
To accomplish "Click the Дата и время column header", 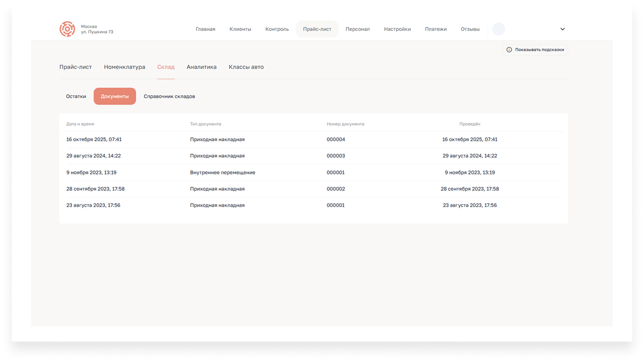I will [80, 124].
